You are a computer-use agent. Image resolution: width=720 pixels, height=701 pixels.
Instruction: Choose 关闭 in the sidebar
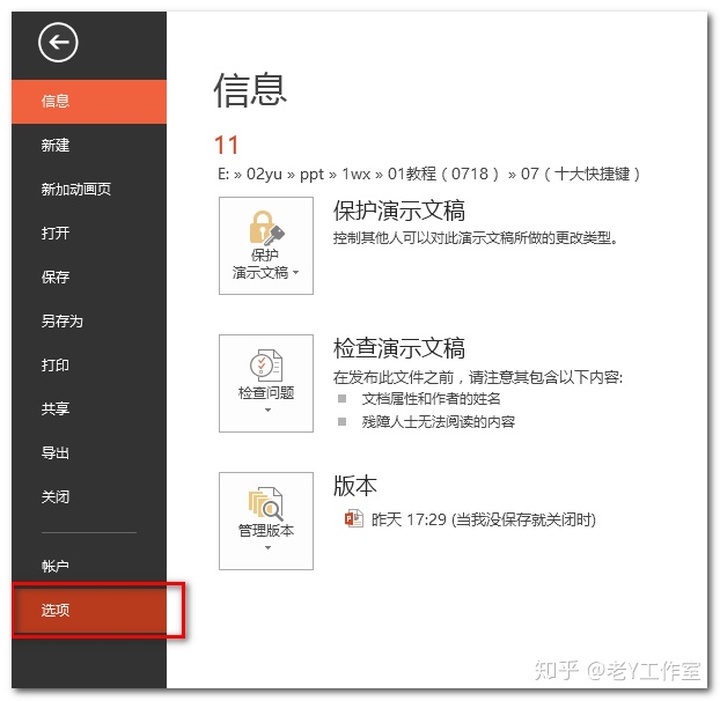click(89, 497)
